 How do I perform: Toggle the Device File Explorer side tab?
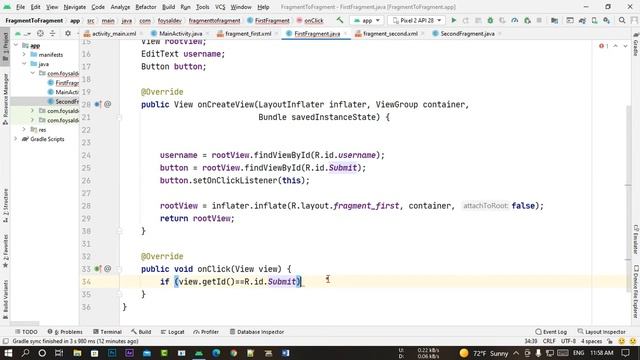tap(636, 291)
